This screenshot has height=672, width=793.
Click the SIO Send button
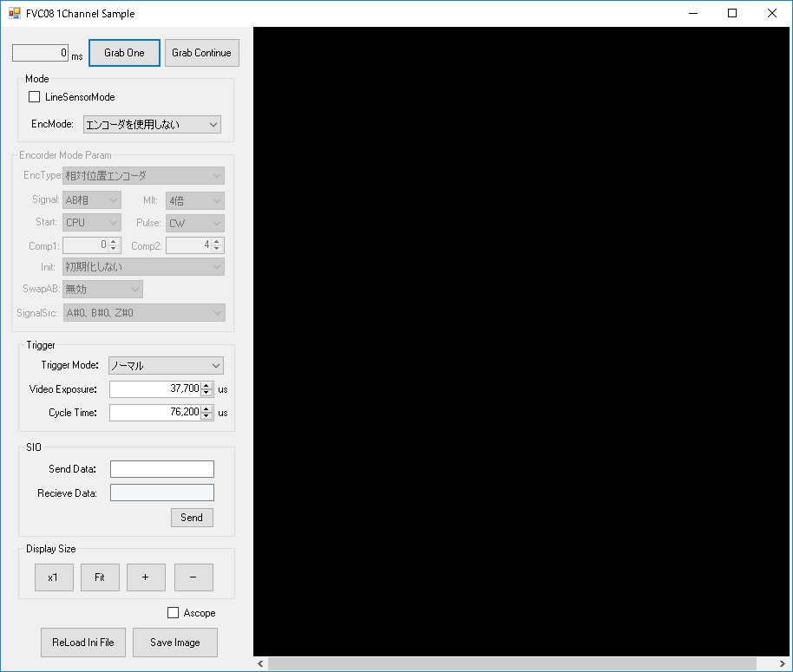pos(193,518)
